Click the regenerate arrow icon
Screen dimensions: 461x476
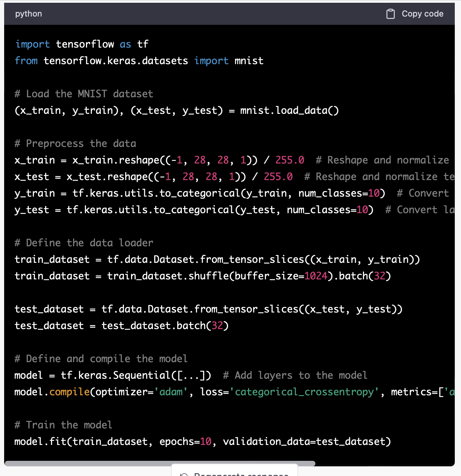click(x=184, y=475)
